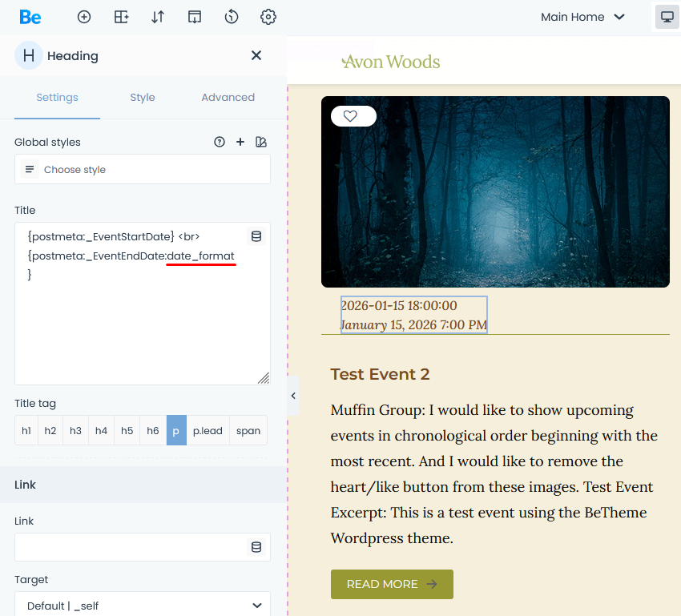Click the READ MORE button
The image size is (681, 616).
pos(392,584)
